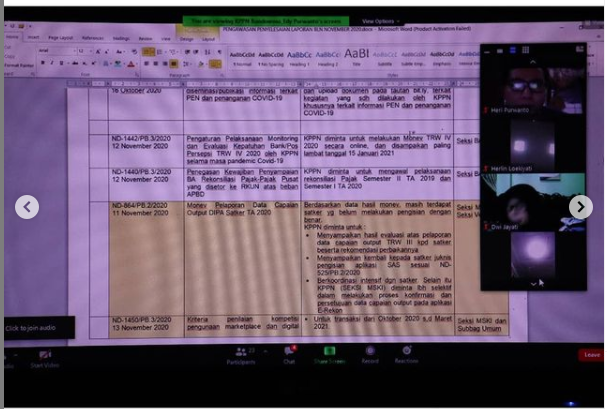The width and height of the screenshot is (607, 409).
Task: Select Heri Purwanto video thumbnail
Action: click(533, 91)
